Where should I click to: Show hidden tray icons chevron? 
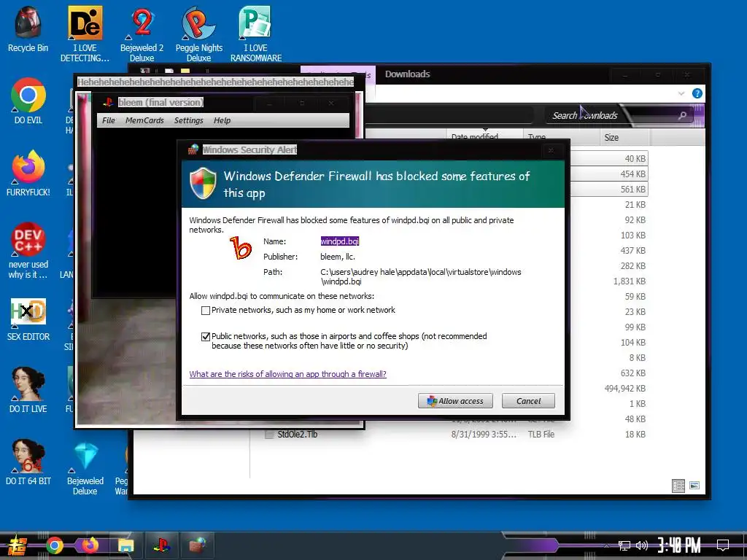coord(606,545)
